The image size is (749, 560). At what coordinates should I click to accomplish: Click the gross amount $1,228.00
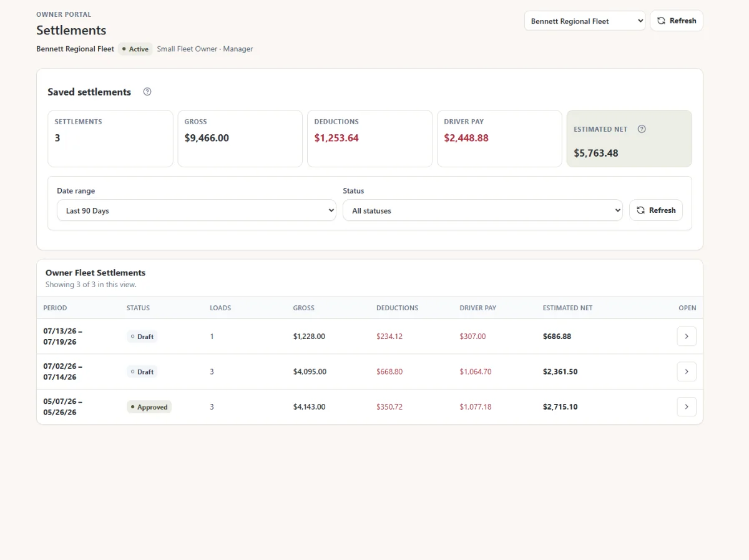click(309, 336)
